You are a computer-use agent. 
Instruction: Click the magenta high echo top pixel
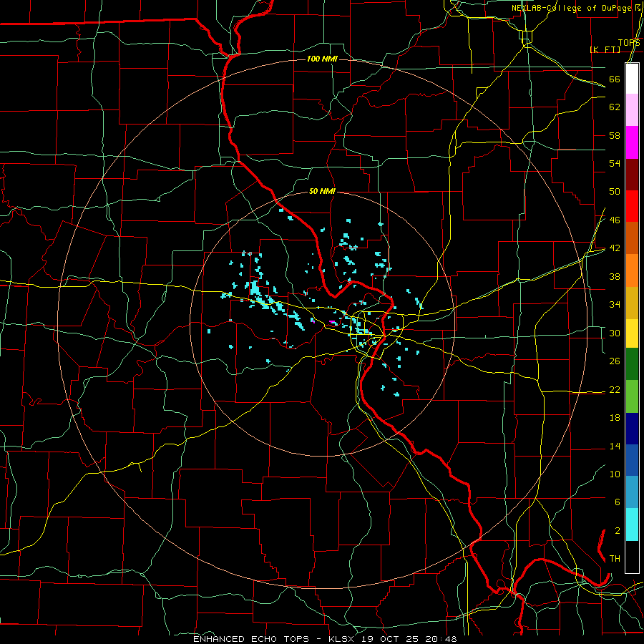(332, 322)
